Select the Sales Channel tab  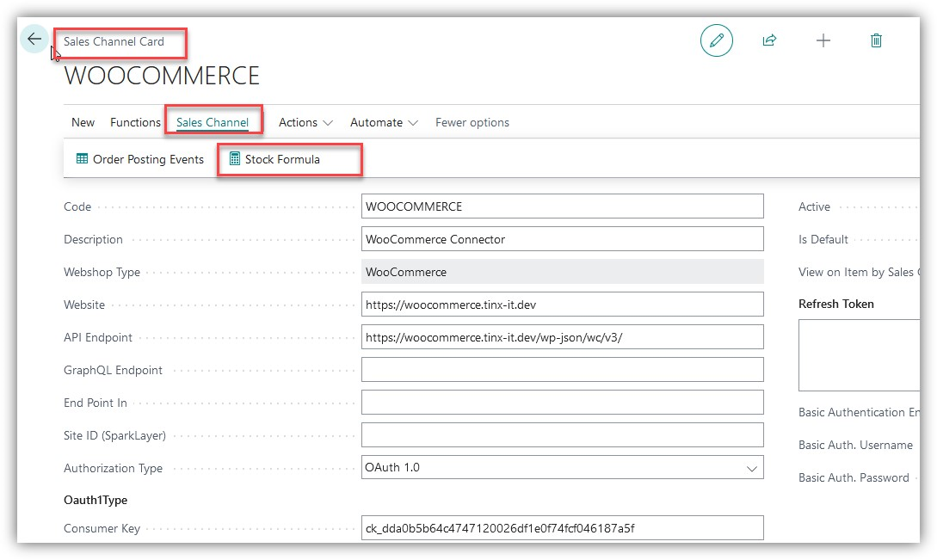[x=213, y=122]
